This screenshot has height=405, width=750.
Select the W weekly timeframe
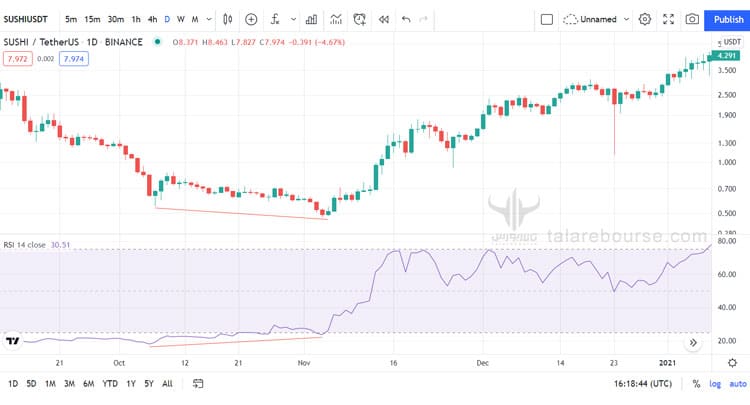pos(181,20)
